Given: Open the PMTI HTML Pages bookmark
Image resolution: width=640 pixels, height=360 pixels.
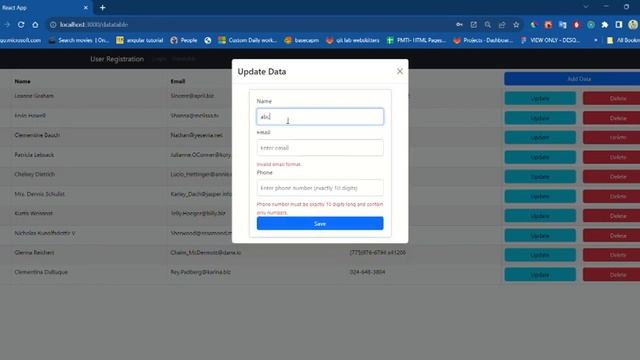Looking at the screenshot, I should click(416, 40).
